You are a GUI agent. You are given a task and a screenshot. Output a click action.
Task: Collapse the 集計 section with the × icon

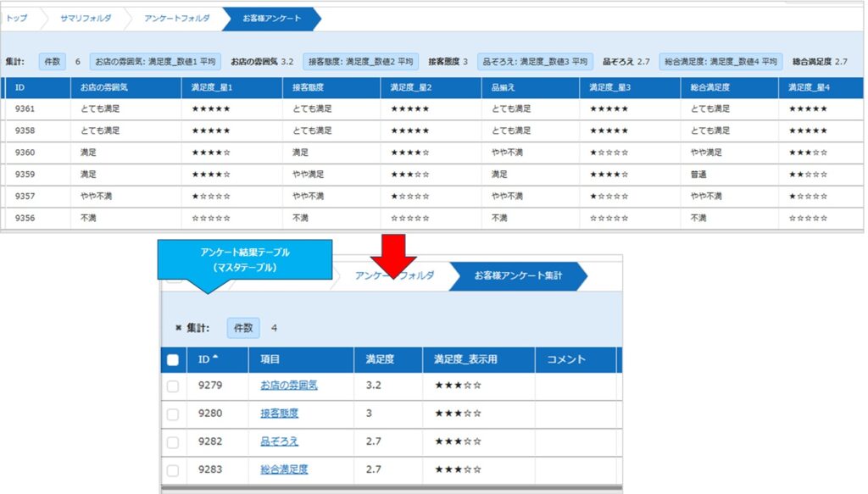point(178,328)
